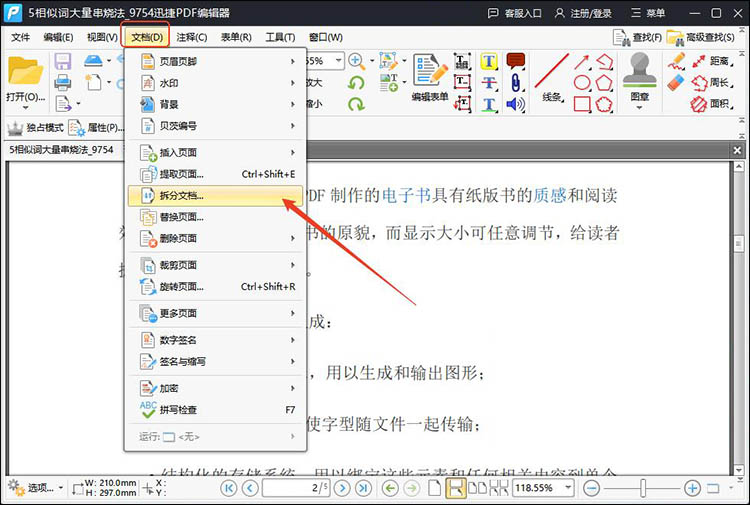Image resolution: width=750 pixels, height=505 pixels.
Task: Click the scanner icon in toolbar
Action: (93, 61)
